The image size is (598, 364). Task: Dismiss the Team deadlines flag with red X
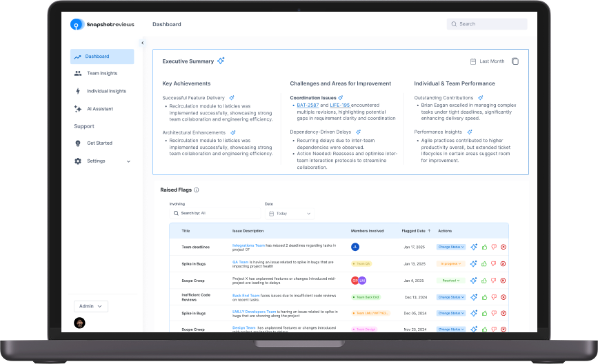tap(504, 247)
